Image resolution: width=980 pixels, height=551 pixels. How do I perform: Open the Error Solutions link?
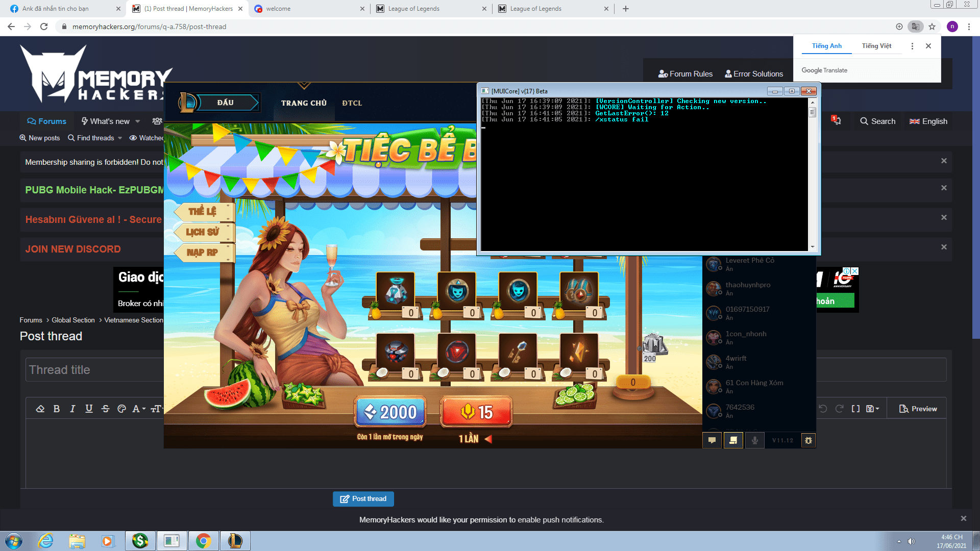tap(754, 74)
